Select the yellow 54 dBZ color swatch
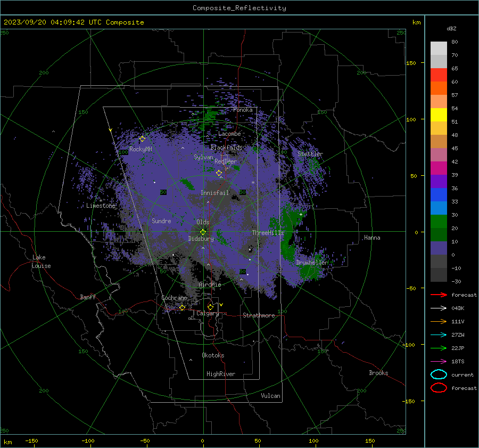The height and width of the screenshot is (448, 479). (x=439, y=115)
